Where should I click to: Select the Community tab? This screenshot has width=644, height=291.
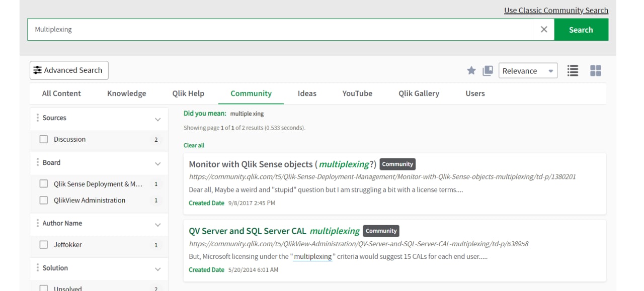[251, 93]
